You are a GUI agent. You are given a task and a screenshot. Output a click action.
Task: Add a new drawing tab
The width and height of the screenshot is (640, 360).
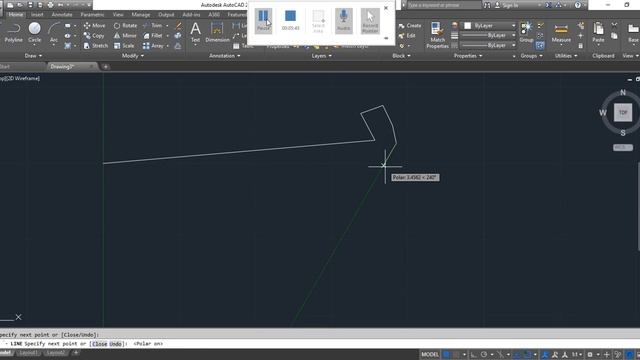105,67
